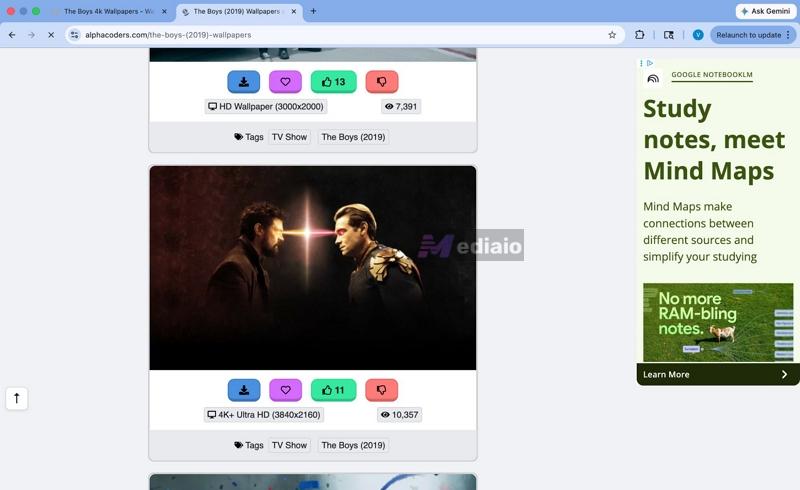
Task: Click the address bar URL field
Action: [342, 35]
